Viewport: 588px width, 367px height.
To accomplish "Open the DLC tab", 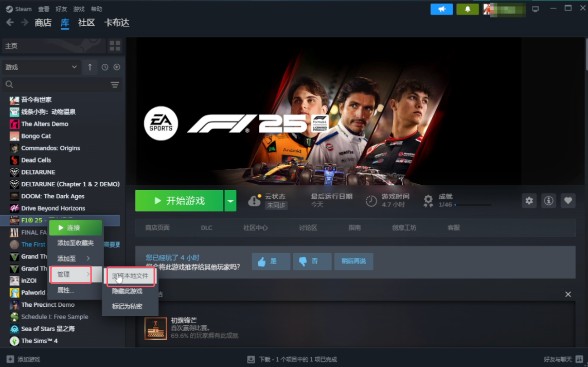I will tap(206, 228).
